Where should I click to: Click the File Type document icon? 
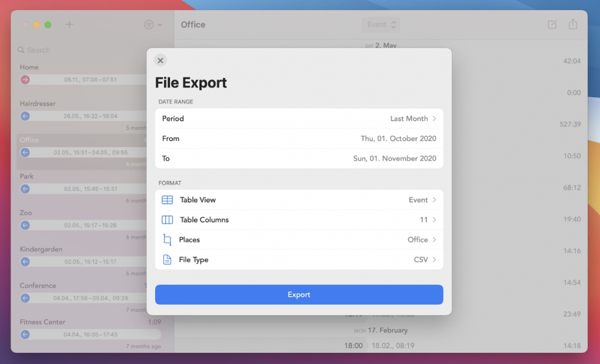click(167, 259)
